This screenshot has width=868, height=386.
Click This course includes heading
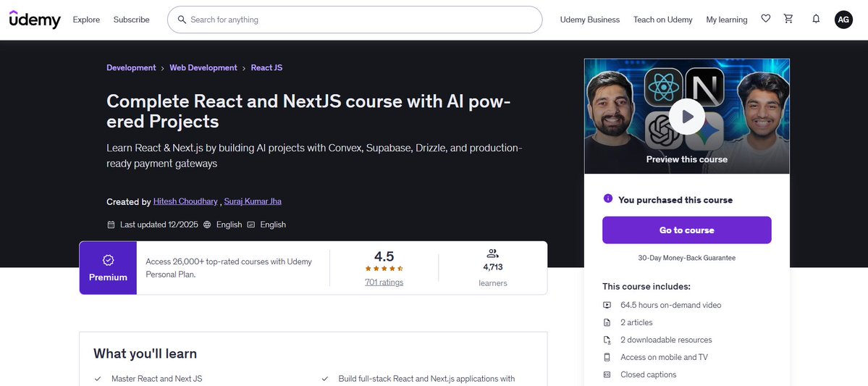pyautogui.click(x=646, y=287)
